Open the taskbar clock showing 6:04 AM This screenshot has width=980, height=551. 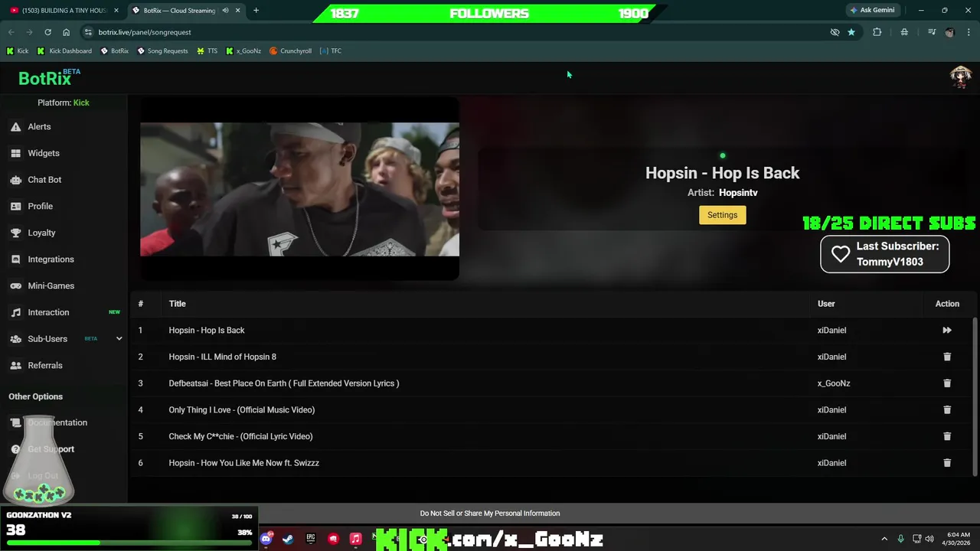coord(959,539)
